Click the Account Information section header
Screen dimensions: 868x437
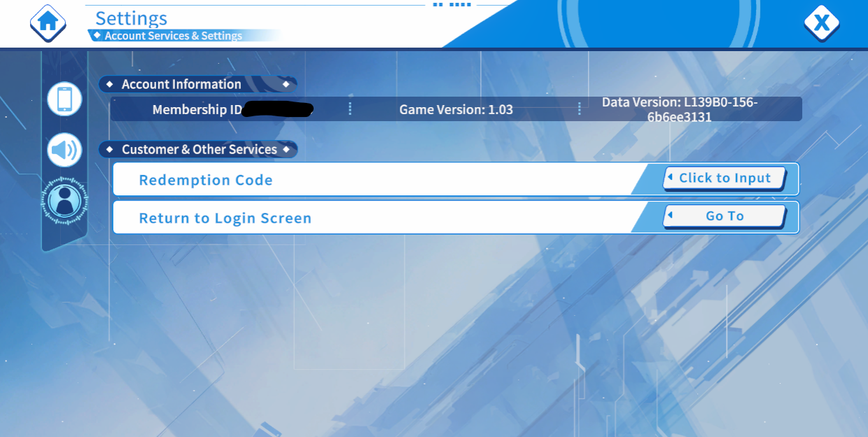(181, 85)
